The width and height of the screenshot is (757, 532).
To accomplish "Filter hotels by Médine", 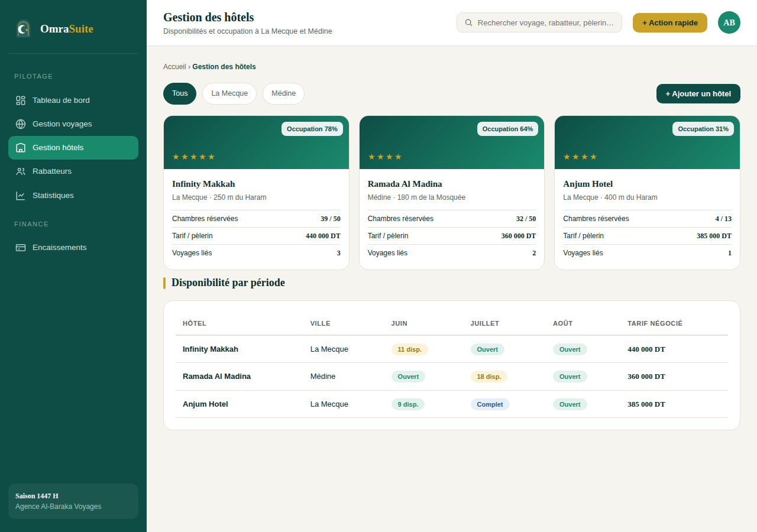I will (x=283, y=93).
